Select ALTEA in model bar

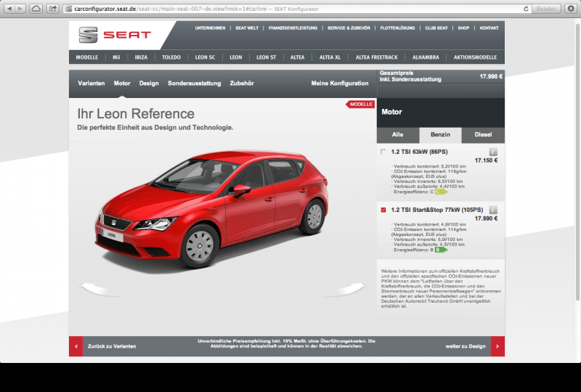[x=297, y=57]
